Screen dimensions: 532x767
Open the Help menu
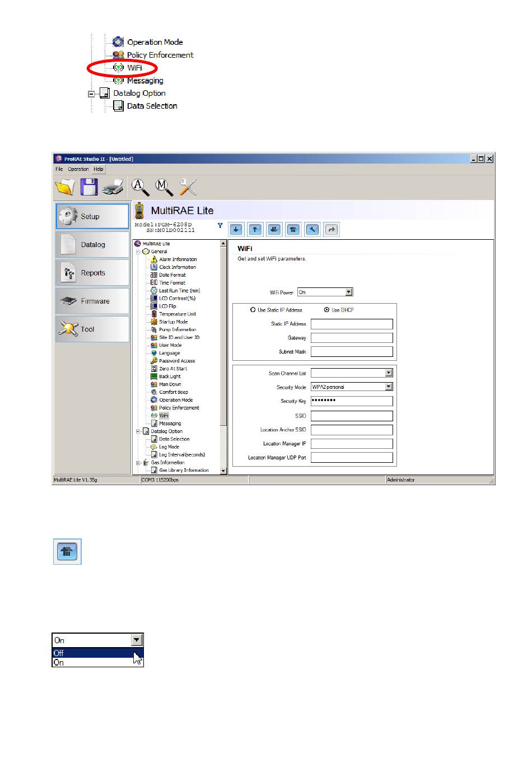tap(99, 169)
